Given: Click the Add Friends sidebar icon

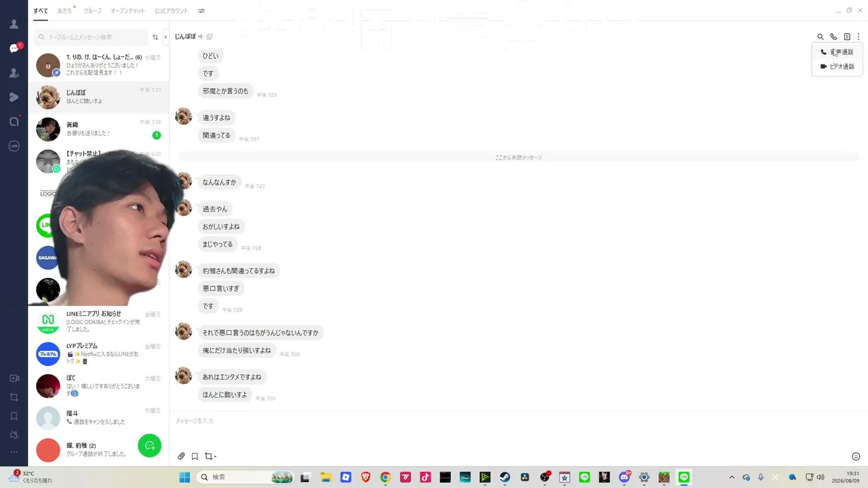Looking at the screenshot, I should (x=14, y=73).
